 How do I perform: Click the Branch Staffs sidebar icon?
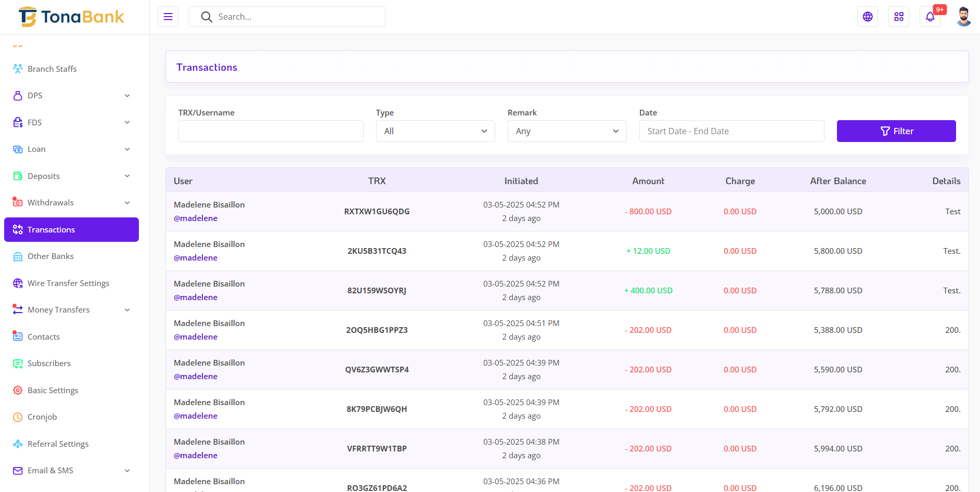coord(18,69)
